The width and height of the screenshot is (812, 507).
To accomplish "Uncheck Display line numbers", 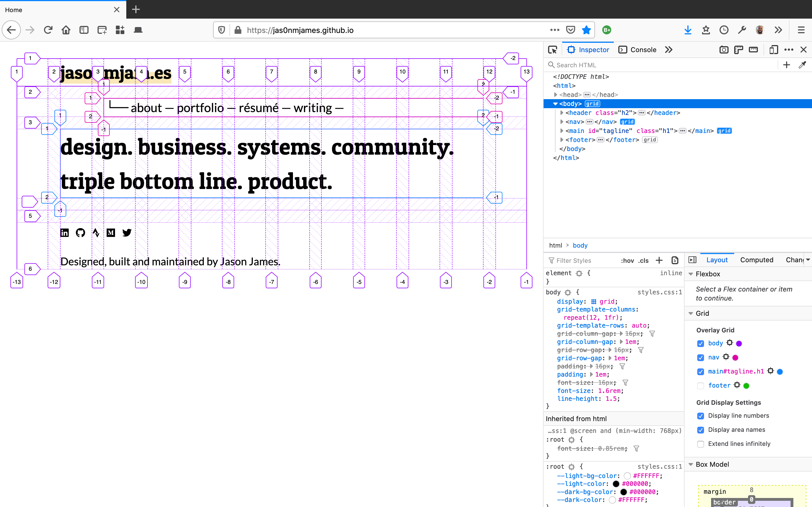I will 700,416.
